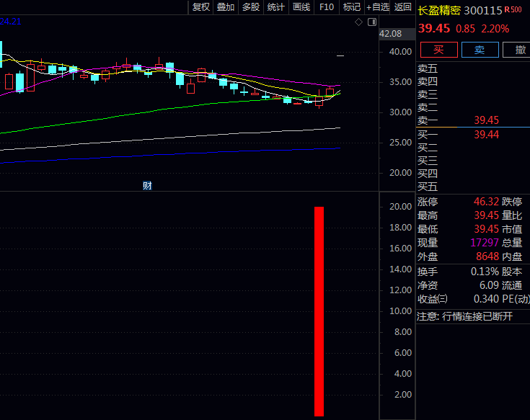The width and height of the screenshot is (530, 420).
Task: Click the 行情连接已断开 disconnect notice
Action: pos(477,317)
